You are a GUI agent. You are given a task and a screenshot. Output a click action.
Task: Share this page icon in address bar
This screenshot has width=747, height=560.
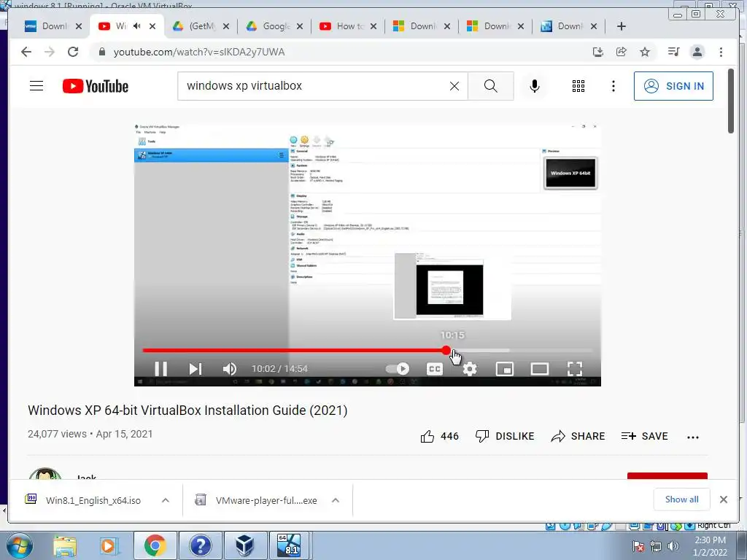[622, 52]
